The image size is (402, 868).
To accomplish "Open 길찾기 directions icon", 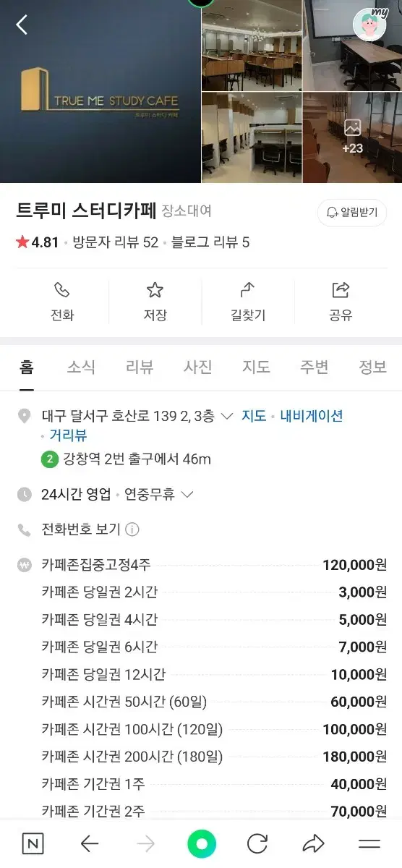I will pyautogui.click(x=247, y=290).
